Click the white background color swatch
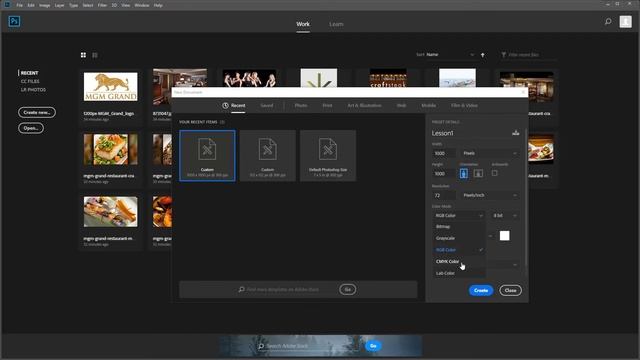 [504, 236]
